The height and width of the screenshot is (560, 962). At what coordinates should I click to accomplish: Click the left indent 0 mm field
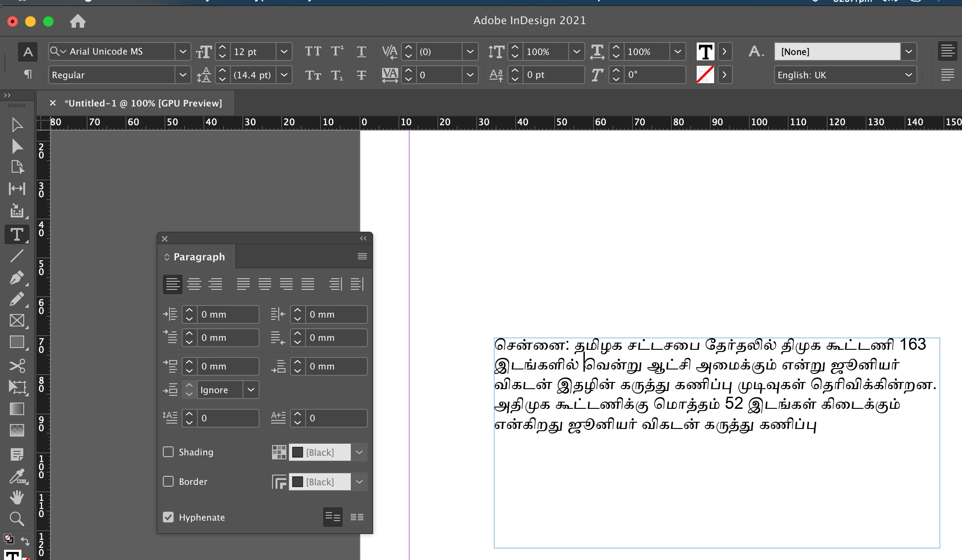228,314
